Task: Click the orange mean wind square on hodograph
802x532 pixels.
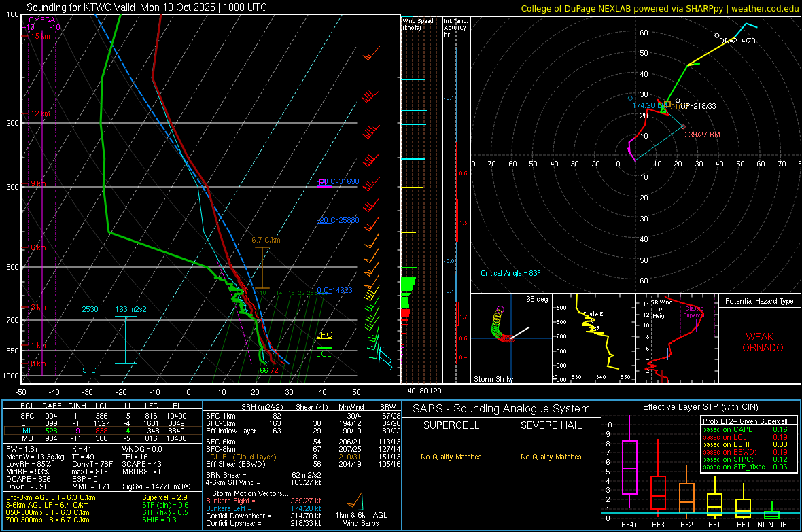Action: click(667, 104)
